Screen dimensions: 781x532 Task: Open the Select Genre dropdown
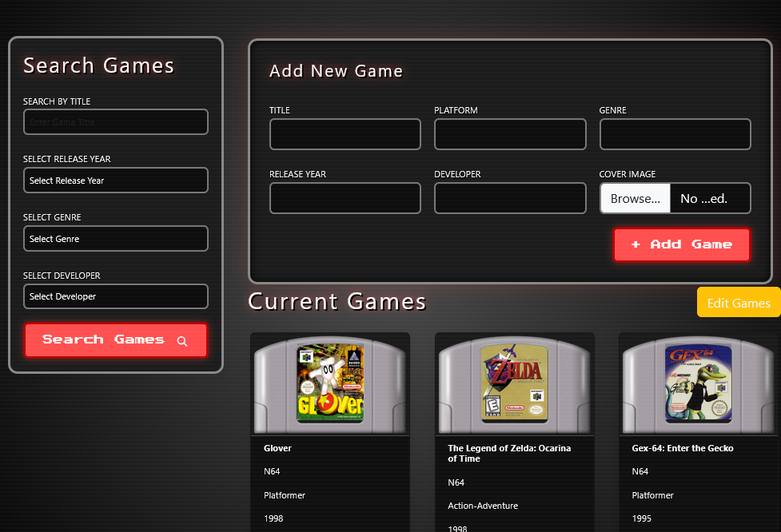116,238
